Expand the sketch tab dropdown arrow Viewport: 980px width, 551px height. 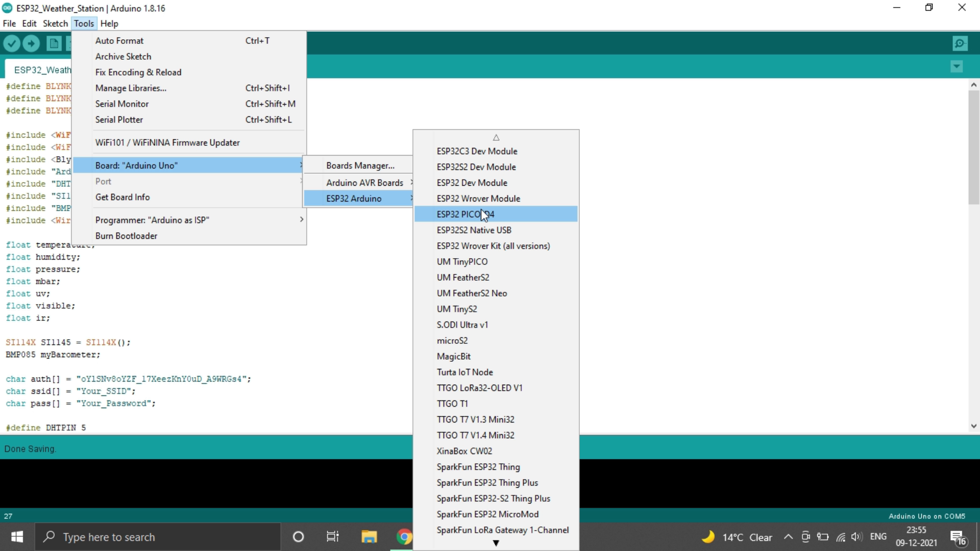pyautogui.click(x=957, y=67)
